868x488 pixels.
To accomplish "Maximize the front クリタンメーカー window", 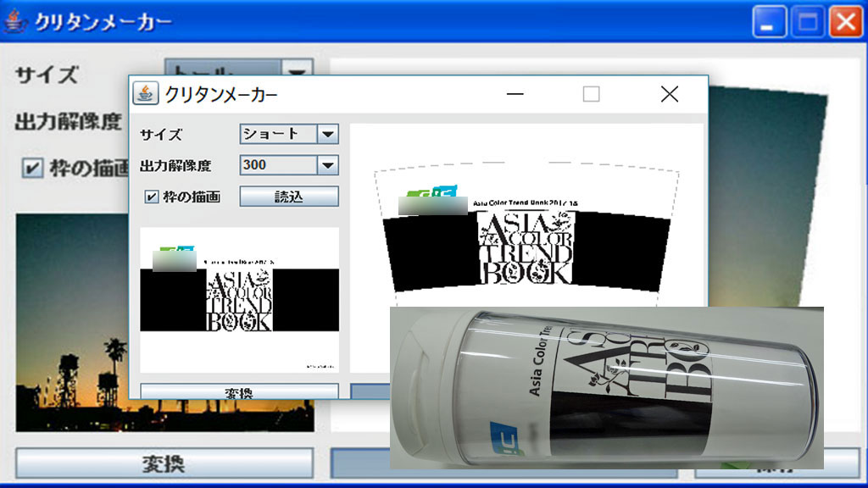I will click(x=591, y=94).
